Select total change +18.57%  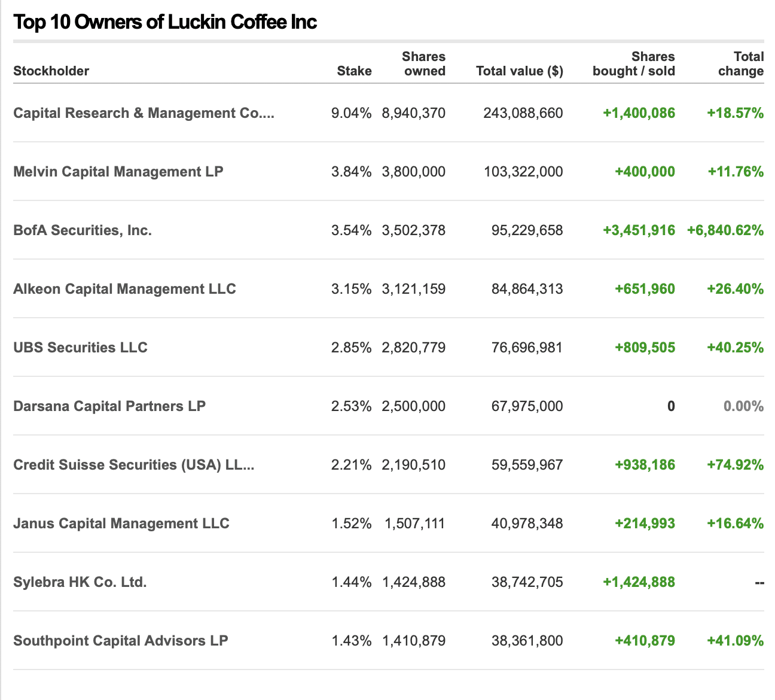[x=736, y=113]
